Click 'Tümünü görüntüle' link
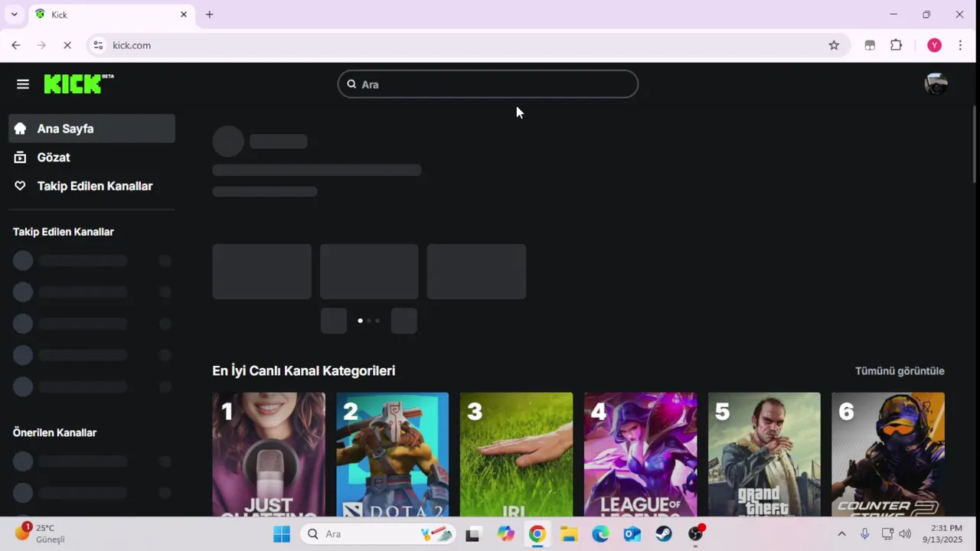 click(x=900, y=371)
